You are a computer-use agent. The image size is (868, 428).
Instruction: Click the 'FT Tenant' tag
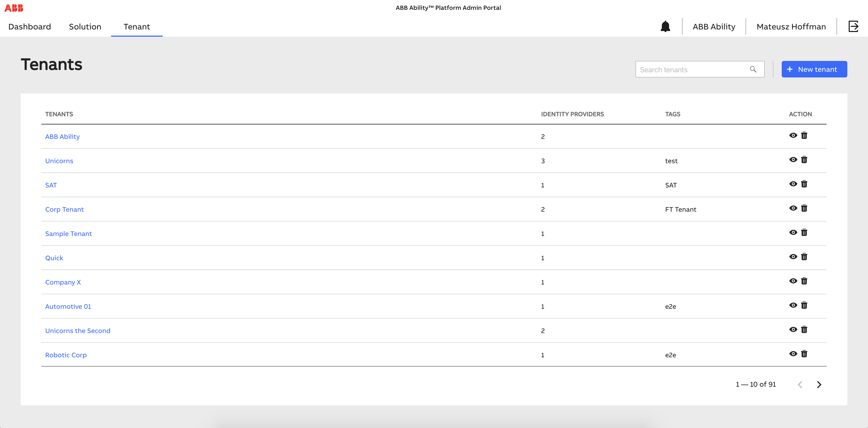(680, 209)
